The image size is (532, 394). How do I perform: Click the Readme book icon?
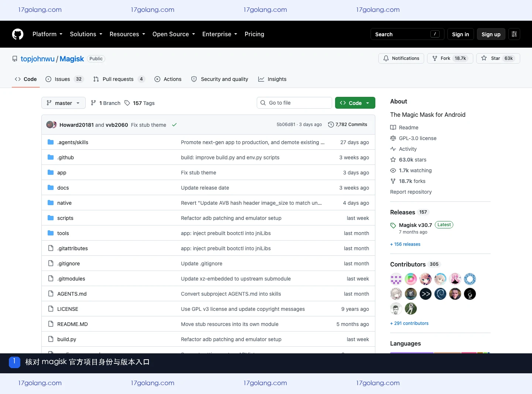393,128
